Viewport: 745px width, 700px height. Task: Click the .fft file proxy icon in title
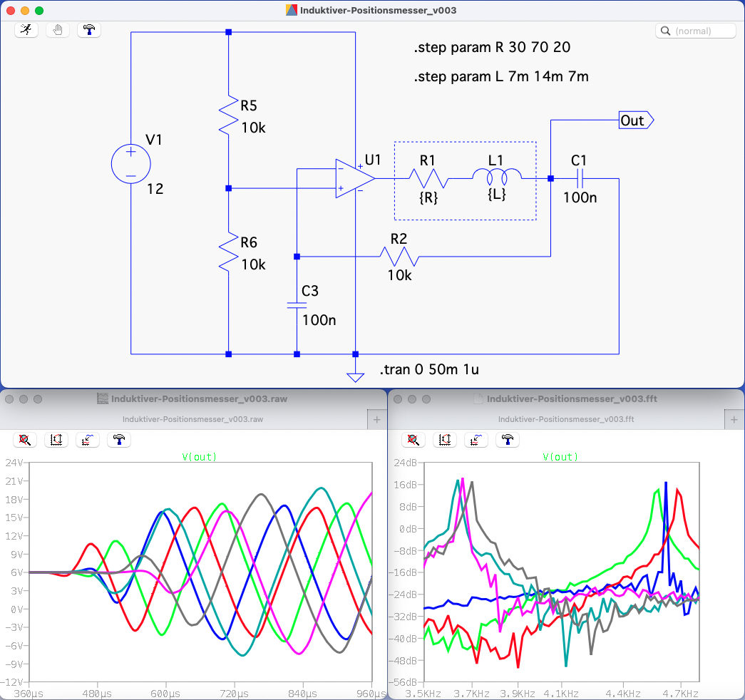[x=478, y=398]
